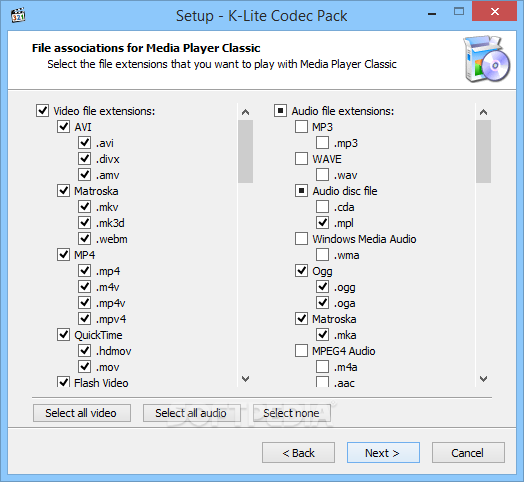Click Select all audio button

(191, 413)
